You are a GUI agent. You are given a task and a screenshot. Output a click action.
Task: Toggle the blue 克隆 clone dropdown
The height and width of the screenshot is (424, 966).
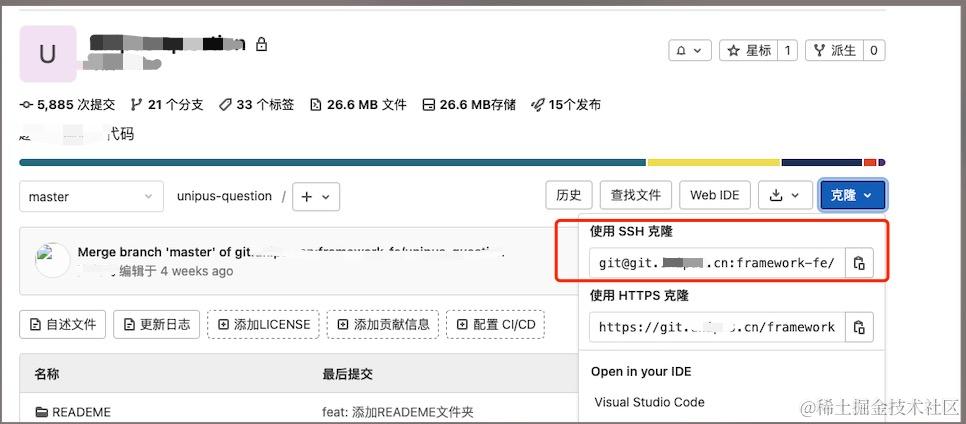pyautogui.click(x=852, y=195)
